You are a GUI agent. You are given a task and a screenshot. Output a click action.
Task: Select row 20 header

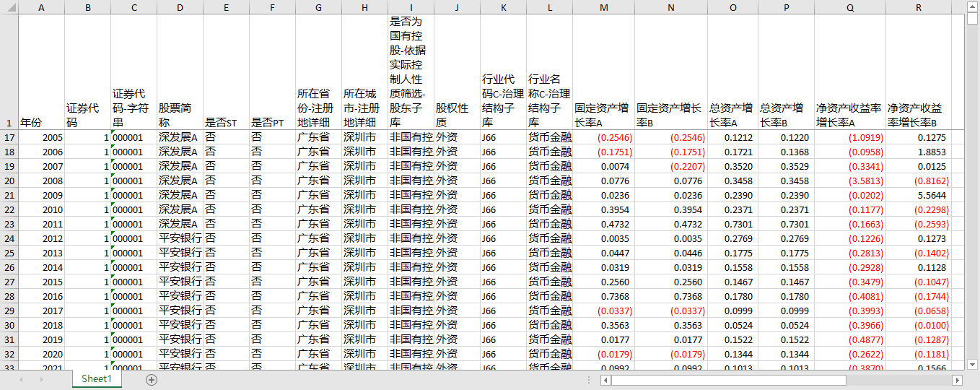point(9,181)
